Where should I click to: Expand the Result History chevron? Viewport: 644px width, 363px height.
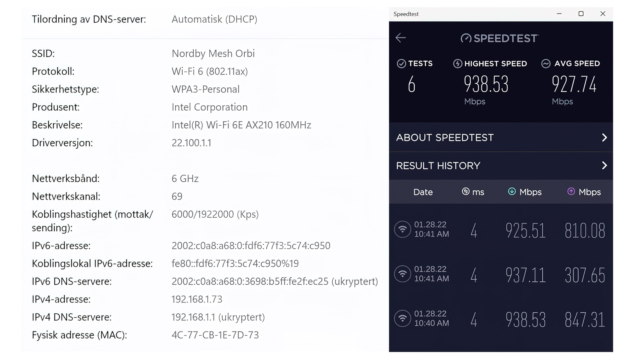point(604,166)
